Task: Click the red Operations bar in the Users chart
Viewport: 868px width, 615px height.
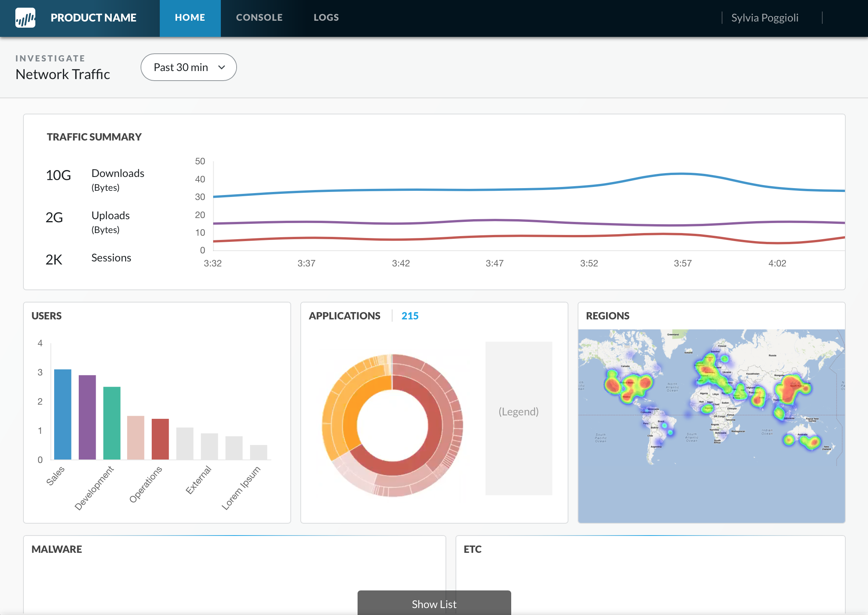Action: coord(160,439)
